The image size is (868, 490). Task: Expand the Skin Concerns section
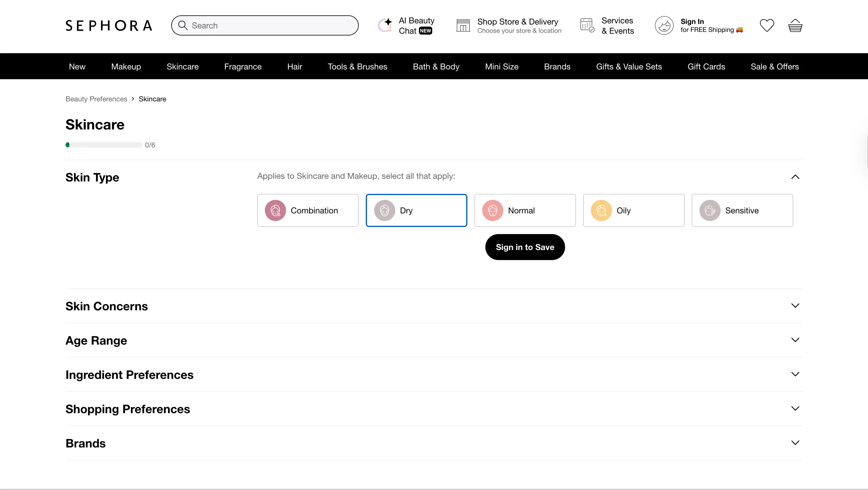(795, 306)
